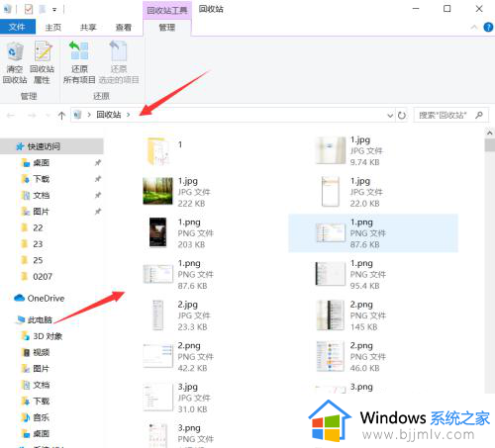The height and width of the screenshot is (448, 495).
Task: Collapse the ribbon with the chevron
Action: coord(474,27)
